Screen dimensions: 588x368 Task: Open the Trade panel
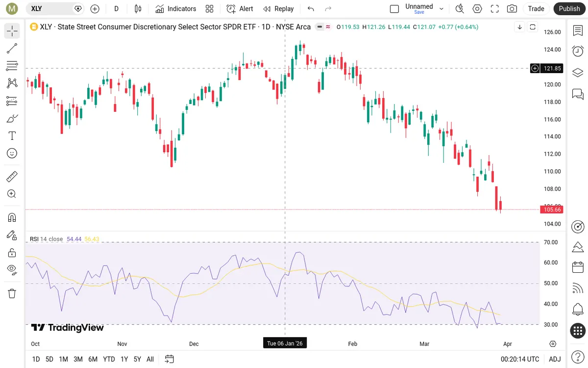pyautogui.click(x=536, y=9)
